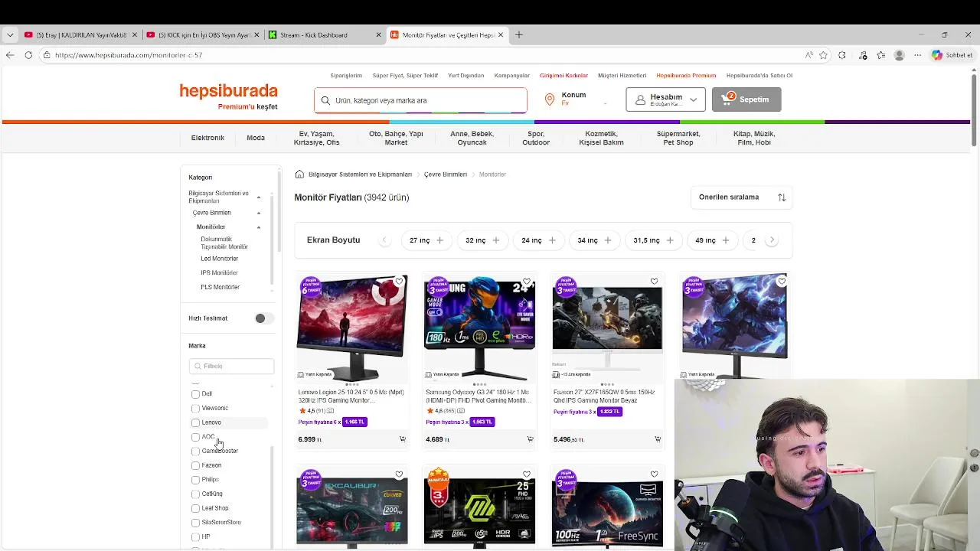Open browser extensions puzzle icon
Viewport: 980px width, 551px height.
[x=842, y=55]
